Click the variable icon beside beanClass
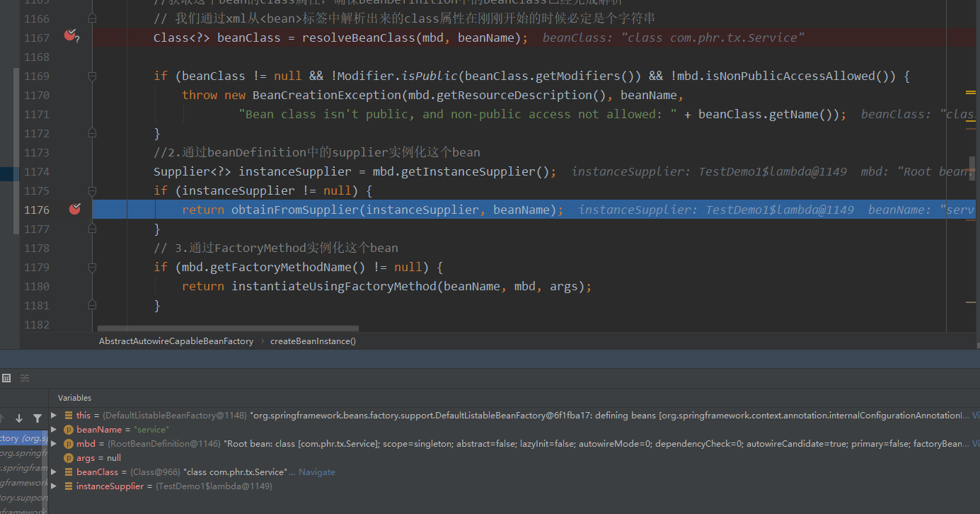Viewport: 980px width, 514px height. pyautogui.click(x=69, y=472)
